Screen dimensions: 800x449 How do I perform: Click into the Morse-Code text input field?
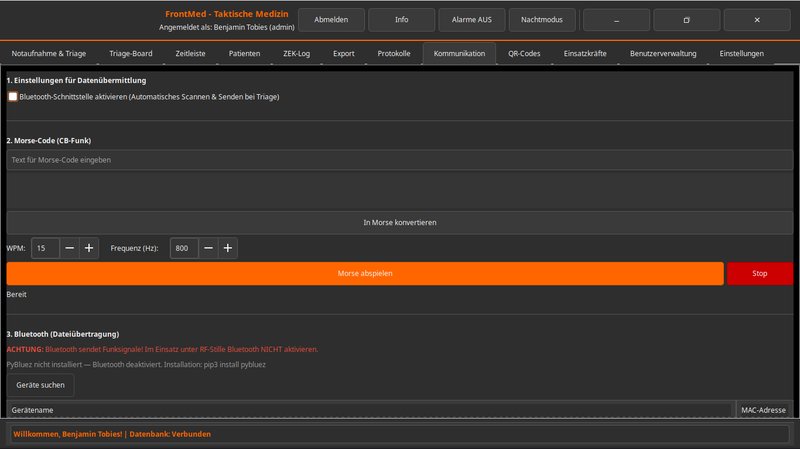399,160
